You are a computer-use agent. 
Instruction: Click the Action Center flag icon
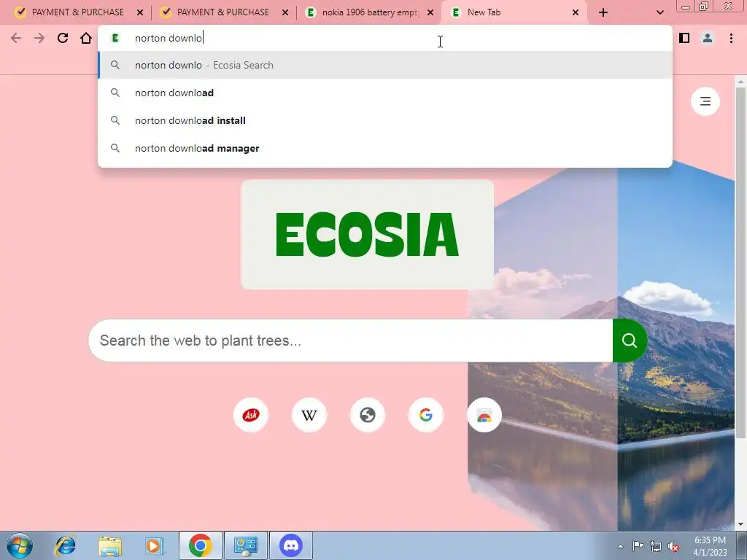(x=638, y=546)
